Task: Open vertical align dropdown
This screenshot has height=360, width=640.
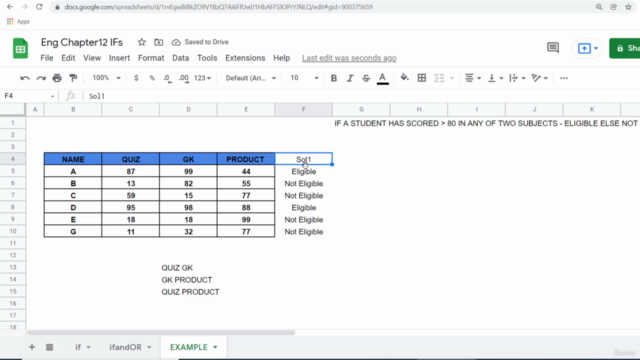Action: tap(496, 78)
